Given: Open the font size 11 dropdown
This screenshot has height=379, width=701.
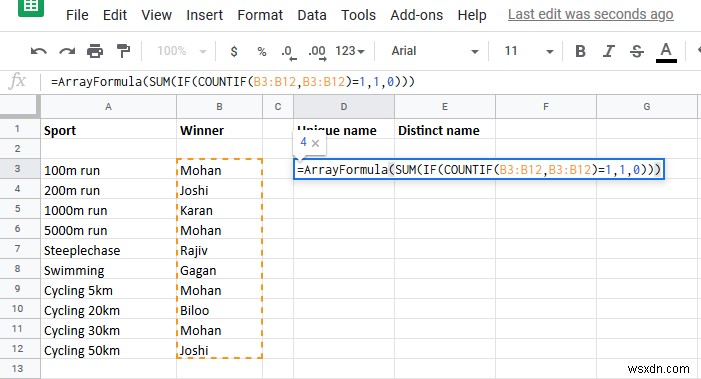Looking at the screenshot, I should point(529,51).
